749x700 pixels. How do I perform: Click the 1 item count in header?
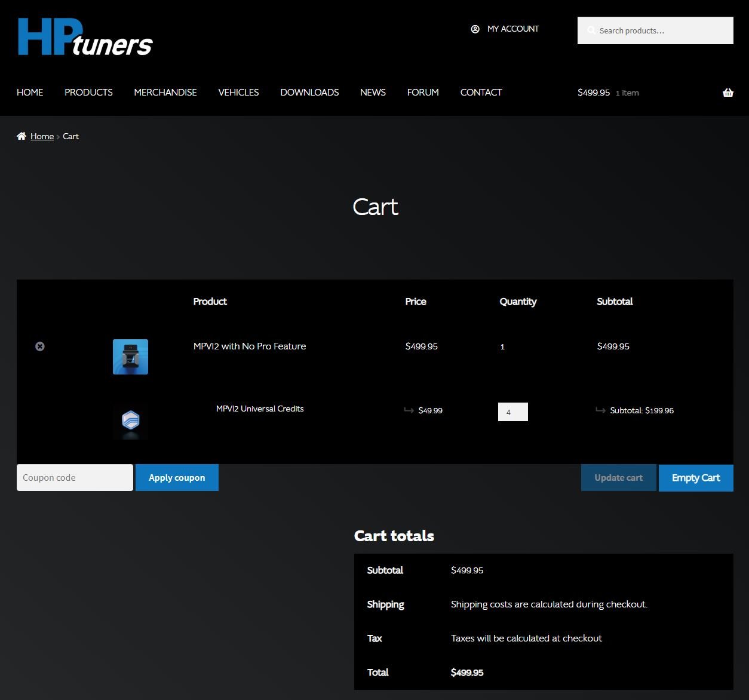(x=627, y=93)
